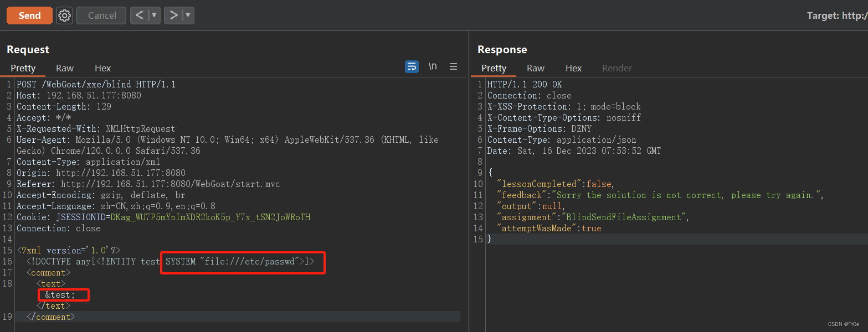Click the X-Requested-With header line

coord(96,129)
